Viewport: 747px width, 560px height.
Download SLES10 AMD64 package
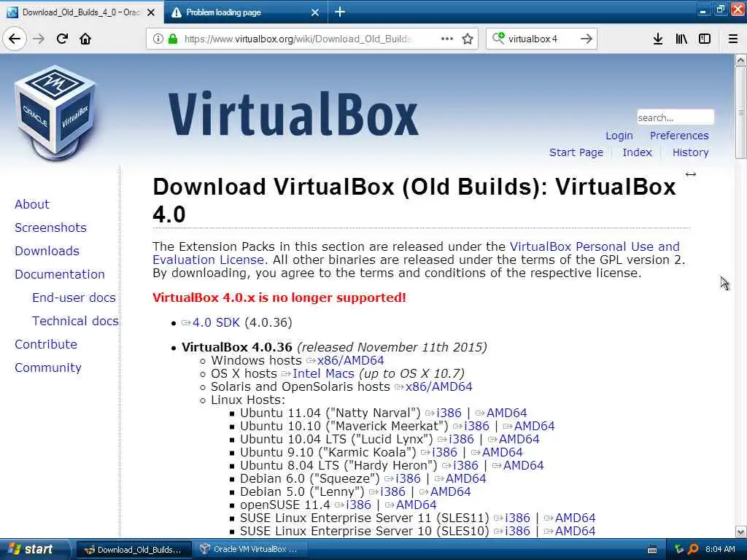pos(575,531)
